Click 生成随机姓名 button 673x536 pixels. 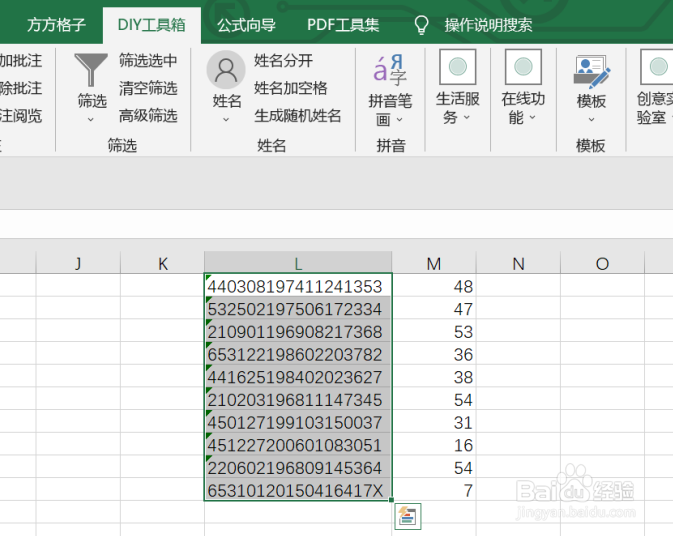(297, 116)
